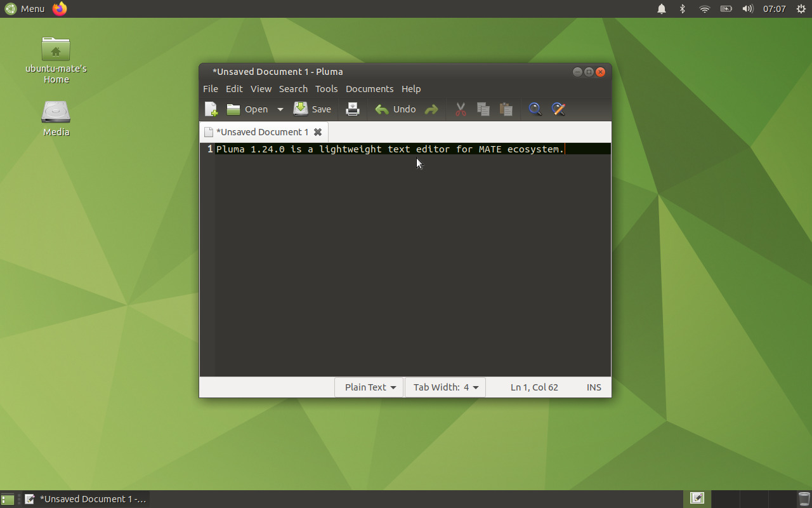
Task: Open the Help menu
Action: [x=411, y=89]
